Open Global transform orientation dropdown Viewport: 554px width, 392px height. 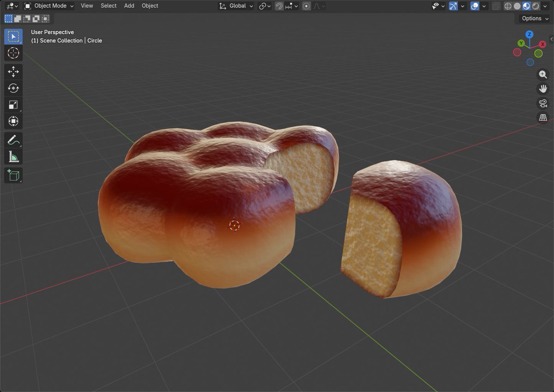(x=236, y=6)
